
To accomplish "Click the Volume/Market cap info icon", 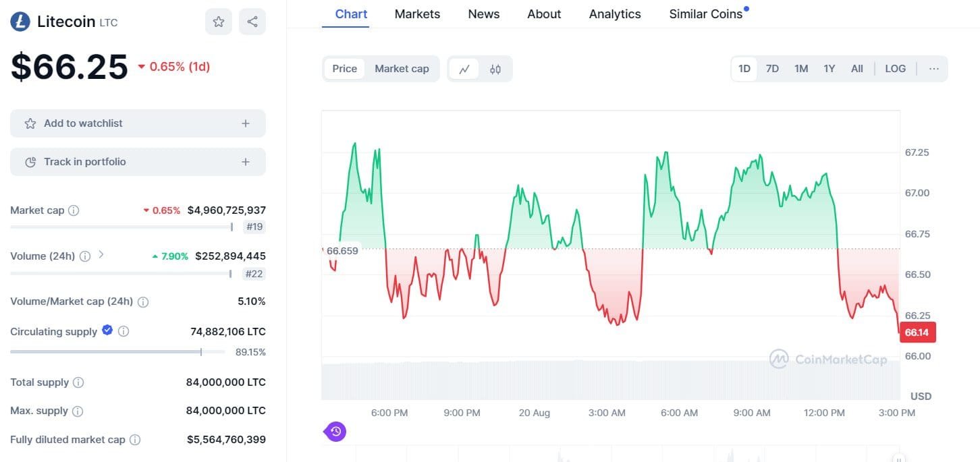I will tap(142, 301).
